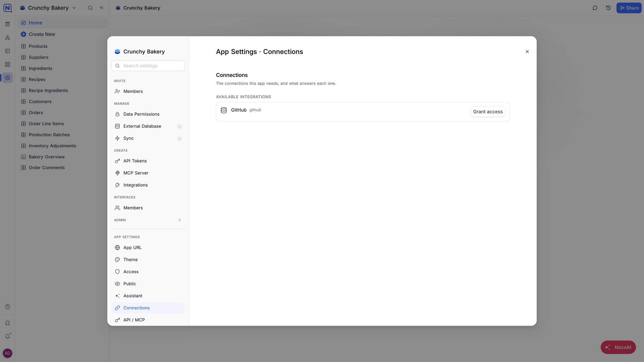
Task: Open App URL settings
Action: tap(148, 248)
